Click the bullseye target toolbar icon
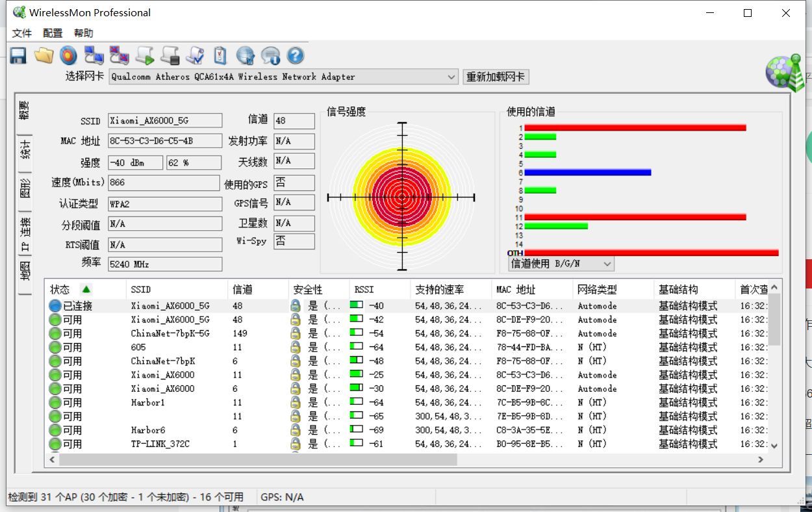812x512 pixels. pos(68,56)
